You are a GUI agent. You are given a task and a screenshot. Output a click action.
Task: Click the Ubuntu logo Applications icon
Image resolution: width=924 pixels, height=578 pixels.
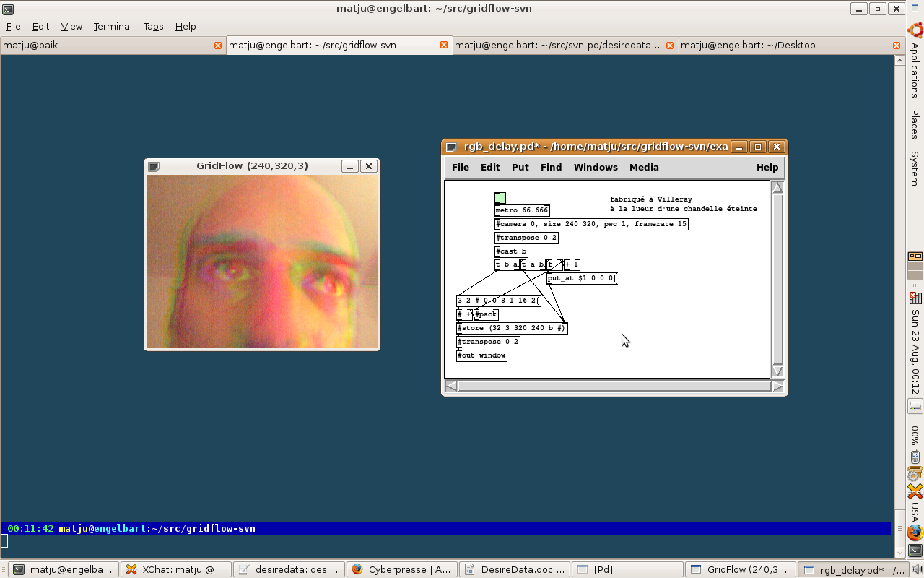915,30
